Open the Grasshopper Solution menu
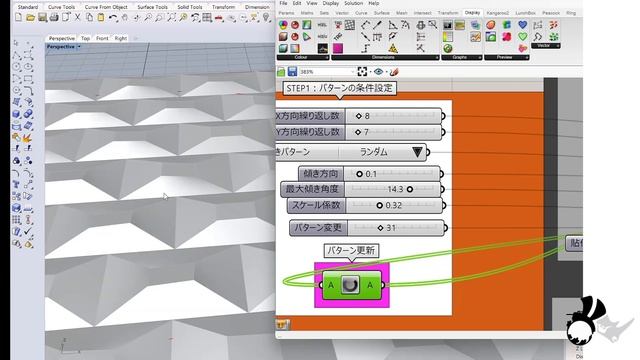 click(x=353, y=3)
